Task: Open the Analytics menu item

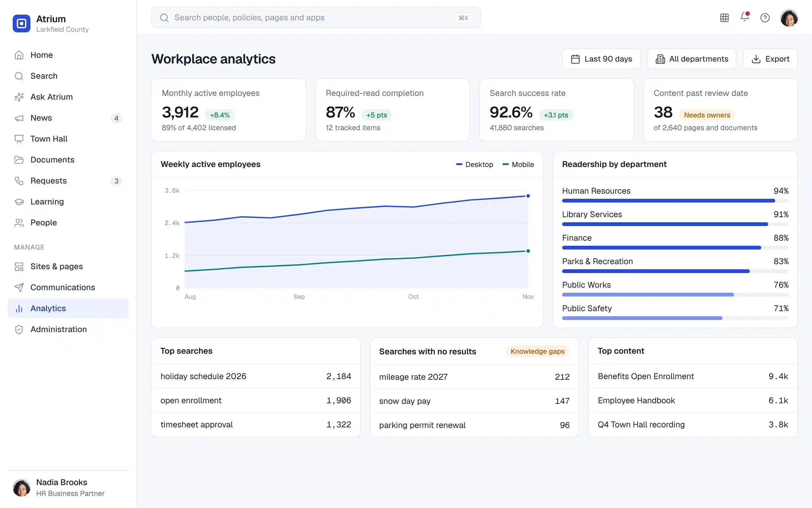Action: click(68, 308)
